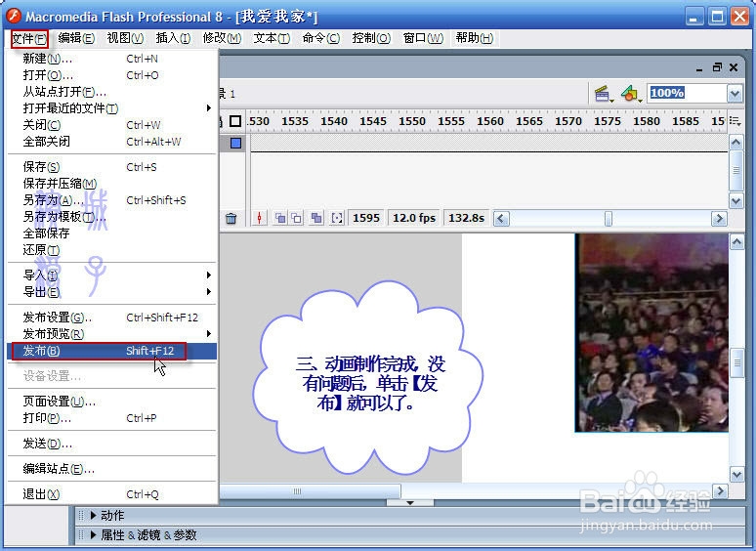Screen dimensions: 756x551
Task: Click timeline vertical scroll down arrow
Action: point(735,200)
